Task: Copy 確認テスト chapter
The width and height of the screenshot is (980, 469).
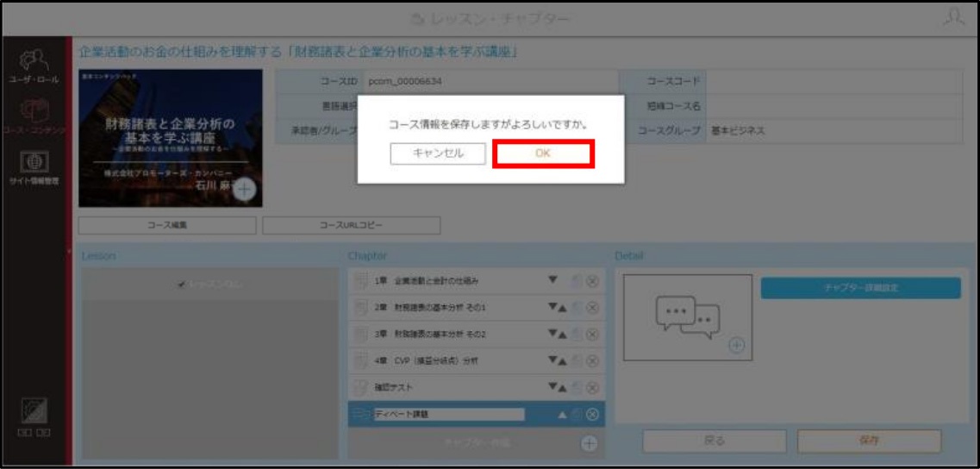Action: [x=578, y=388]
